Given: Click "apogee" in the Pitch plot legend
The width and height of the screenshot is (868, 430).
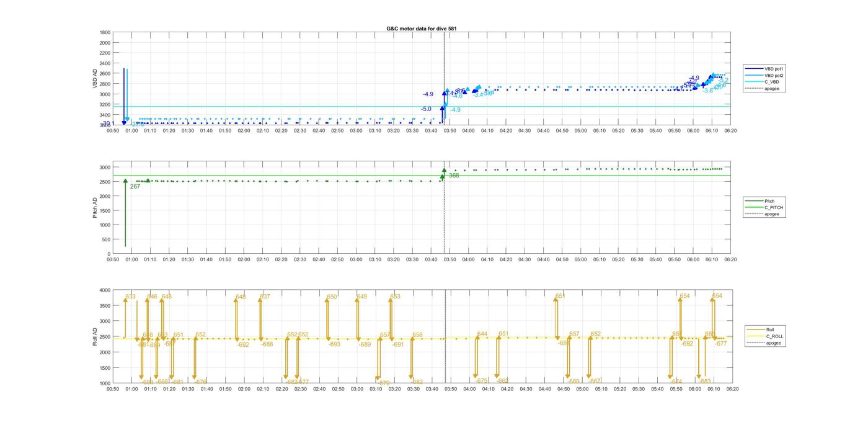Looking at the screenshot, I should 772,214.
